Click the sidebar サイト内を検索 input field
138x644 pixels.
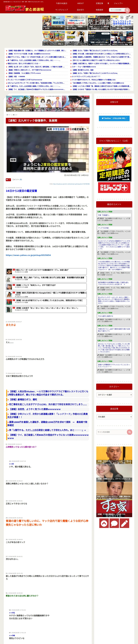click(112, 432)
